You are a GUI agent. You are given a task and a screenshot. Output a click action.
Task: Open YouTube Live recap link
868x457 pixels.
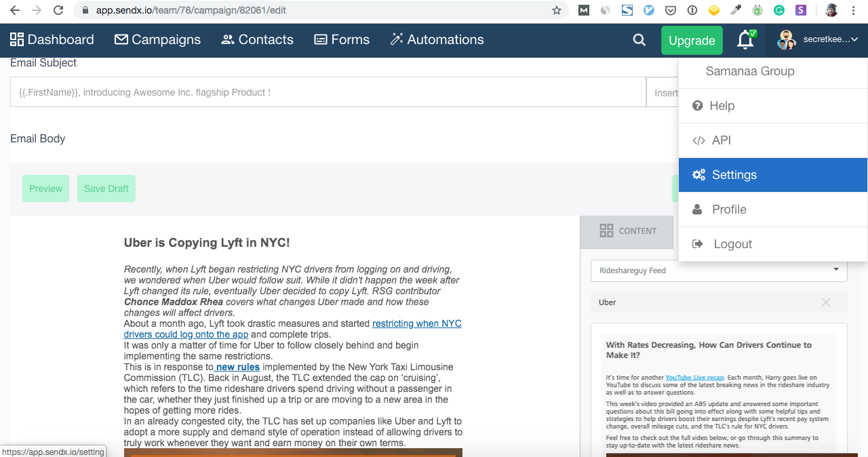click(694, 377)
